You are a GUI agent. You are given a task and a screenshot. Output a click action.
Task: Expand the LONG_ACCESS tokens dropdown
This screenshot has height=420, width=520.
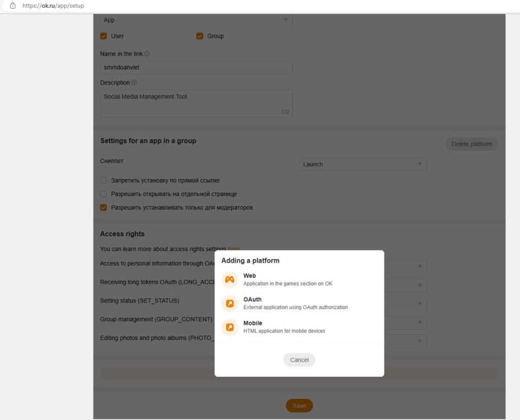tap(419, 285)
